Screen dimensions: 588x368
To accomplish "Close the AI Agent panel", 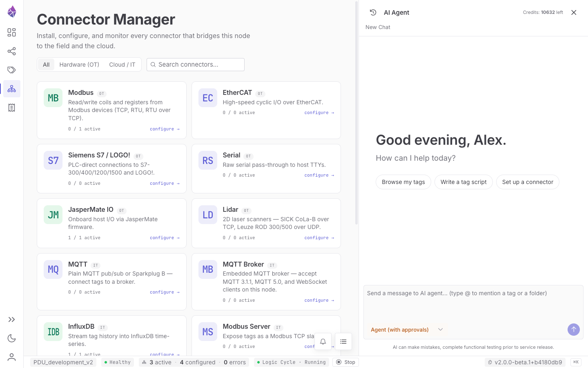I will click(574, 12).
